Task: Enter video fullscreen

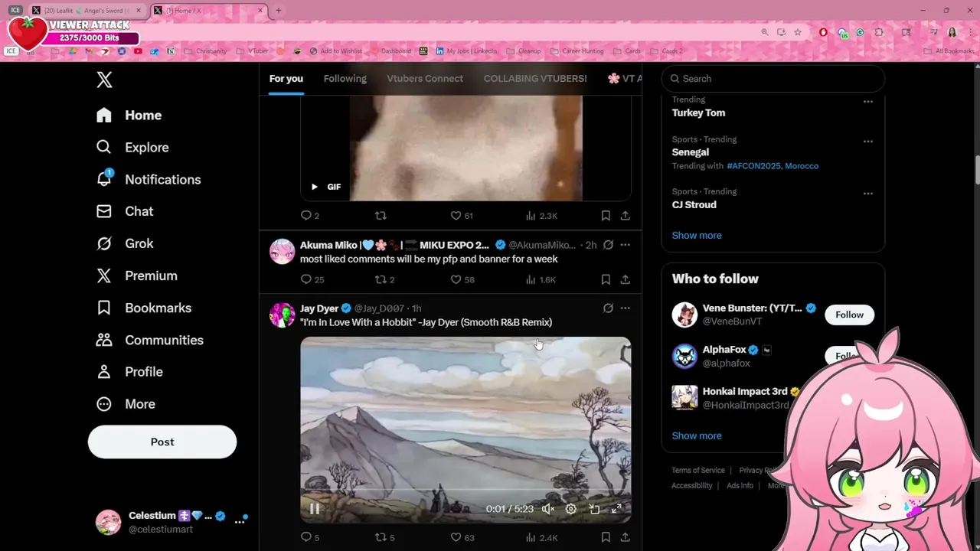Action: pos(617,509)
